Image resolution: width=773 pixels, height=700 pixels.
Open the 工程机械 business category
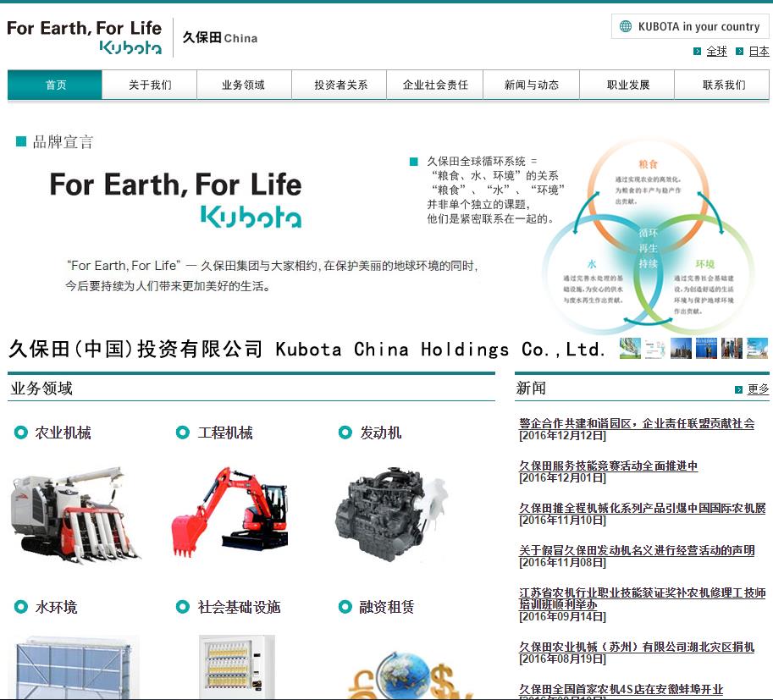225,433
